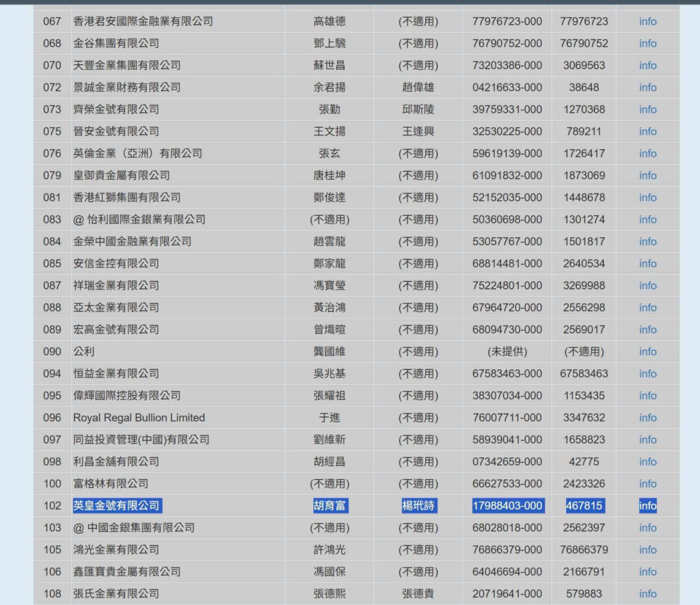Click the name 胡育富 in row 102

(329, 506)
